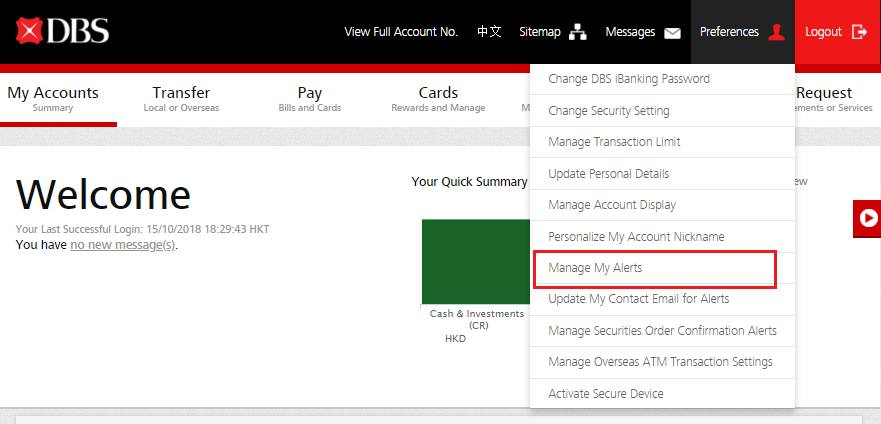Switch language to 中文
The height and width of the screenshot is (424, 881).
point(489,32)
